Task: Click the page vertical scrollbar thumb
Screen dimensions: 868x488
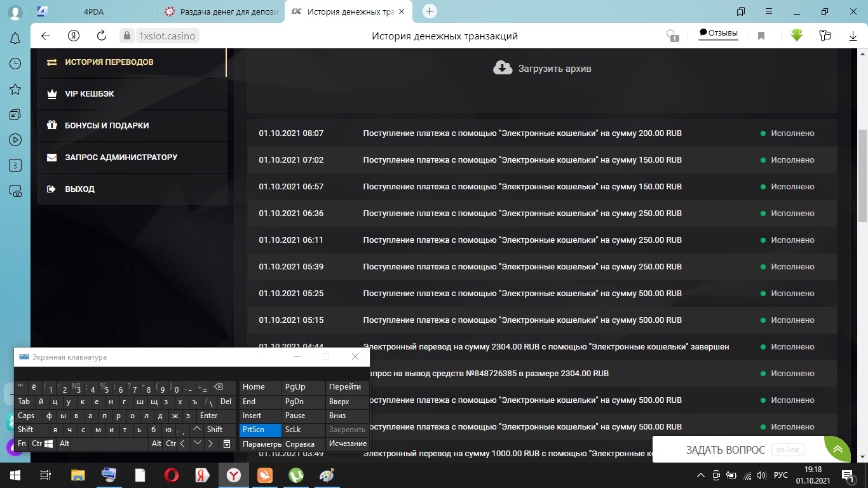Action: pyautogui.click(x=862, y=175)
